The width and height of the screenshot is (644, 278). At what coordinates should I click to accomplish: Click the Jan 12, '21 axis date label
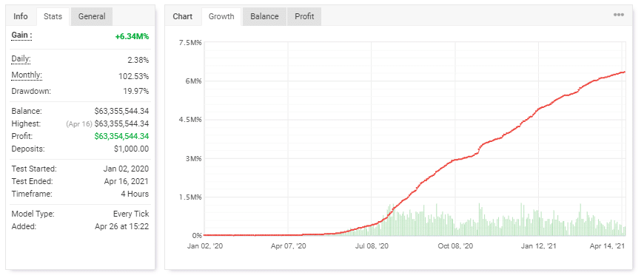[x=539, y=246]
